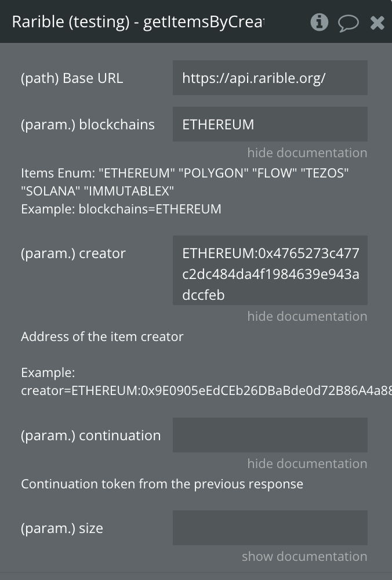
Task: Click the '(param.) creator' label
Action: click(x=73, y=253)
